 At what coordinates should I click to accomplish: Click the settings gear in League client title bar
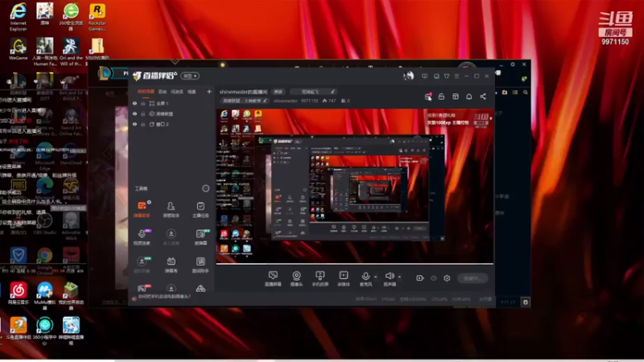(x=513, y=64)
